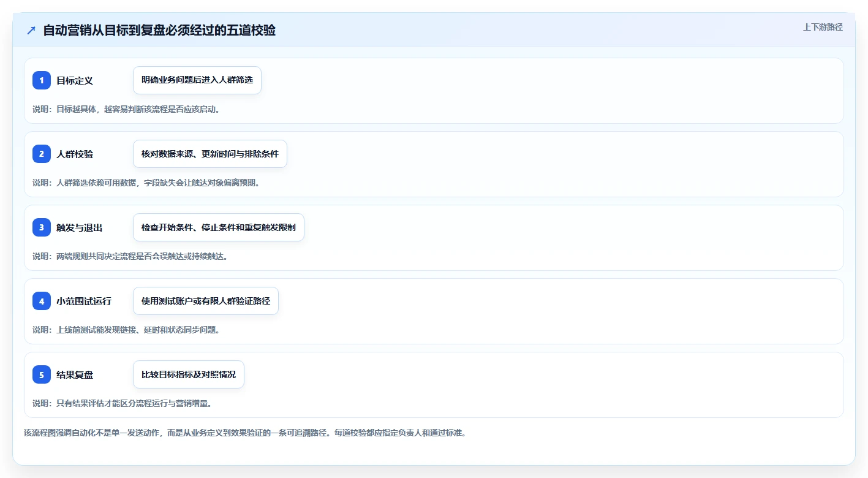Select step number 1 badge for 目标定义
This screenshot has width=868, height=478.
[42, 80]
